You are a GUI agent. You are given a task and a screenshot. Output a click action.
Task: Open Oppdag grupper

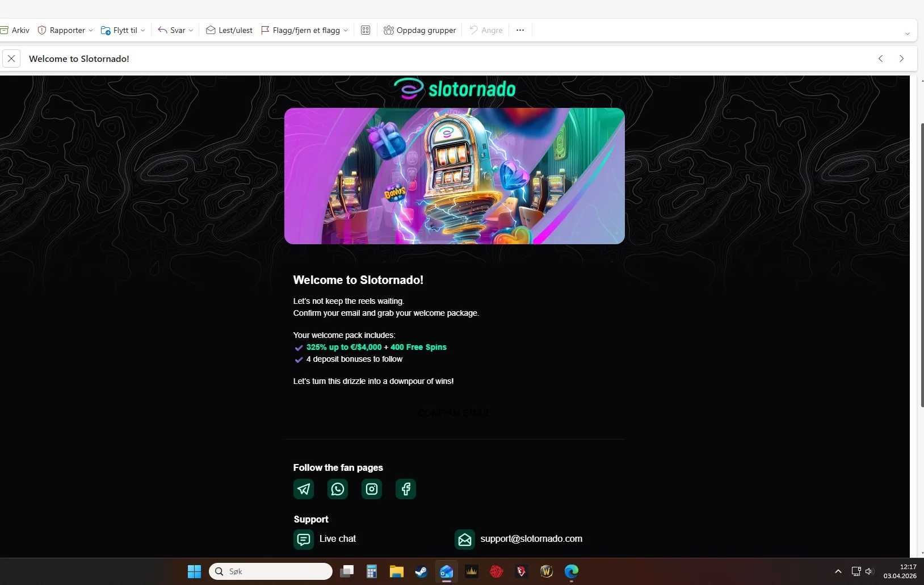[420, 30]
